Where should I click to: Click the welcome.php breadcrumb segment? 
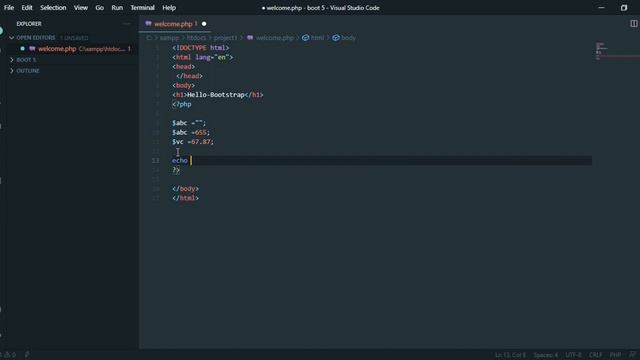(x=274, y=38)
